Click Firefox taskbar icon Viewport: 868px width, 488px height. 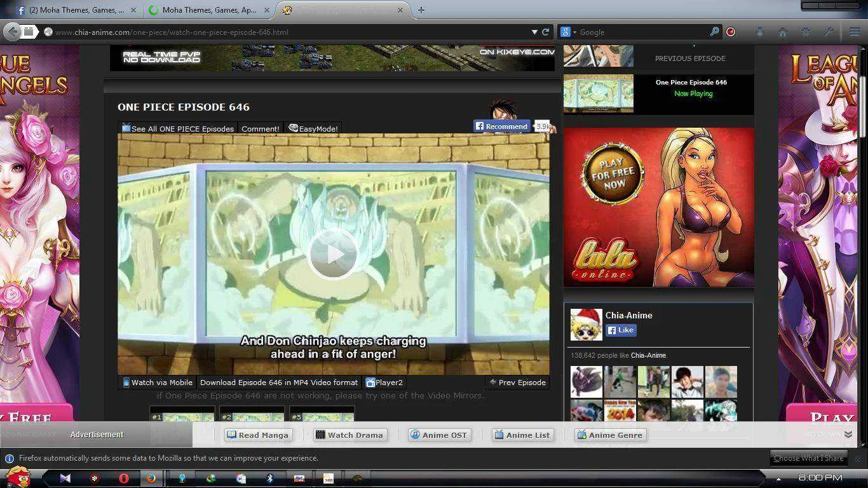(x=151, y=478)
